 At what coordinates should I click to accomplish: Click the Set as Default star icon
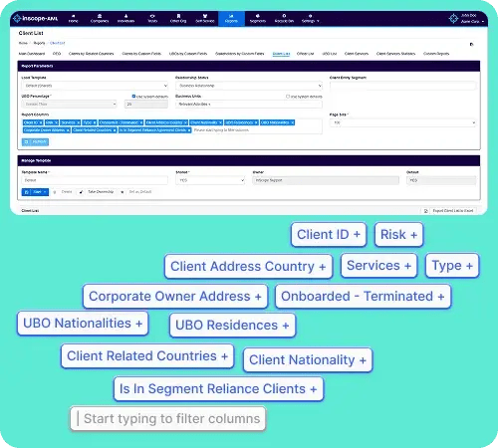coord(123,192)
